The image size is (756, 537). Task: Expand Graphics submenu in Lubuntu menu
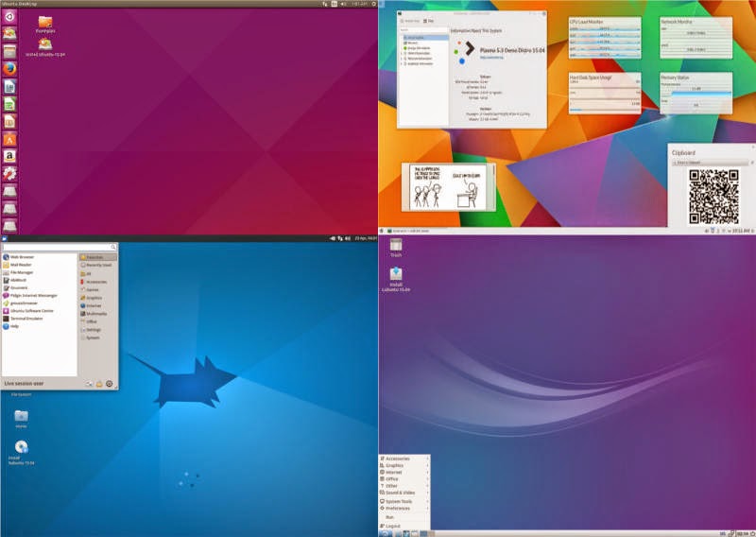coord(404,465)
